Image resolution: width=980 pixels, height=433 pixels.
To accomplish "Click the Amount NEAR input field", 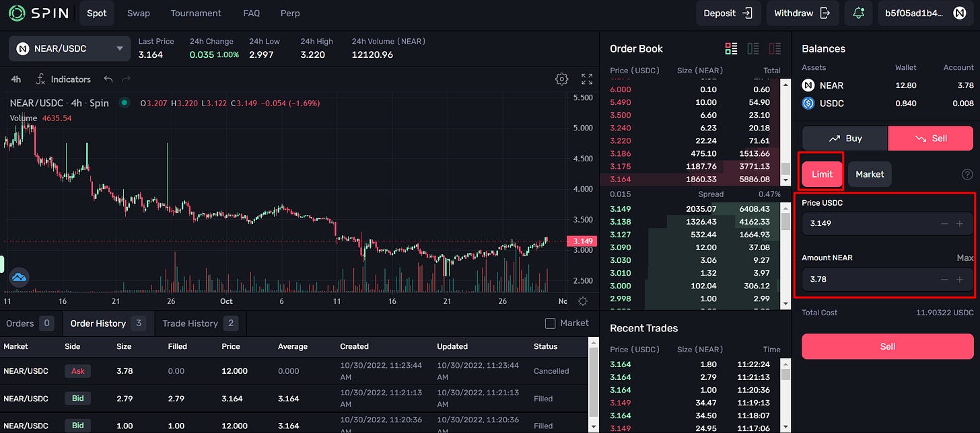I will 887,279.
